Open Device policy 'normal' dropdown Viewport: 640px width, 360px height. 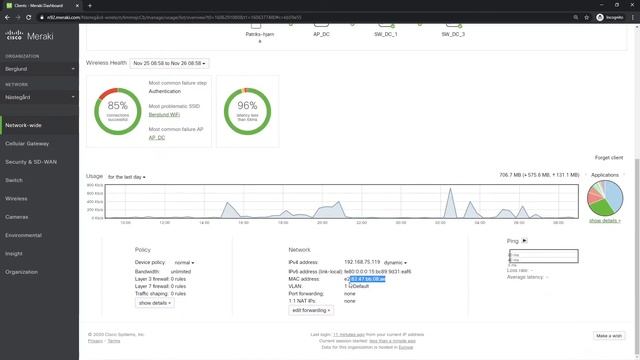[x=184, y=262]
